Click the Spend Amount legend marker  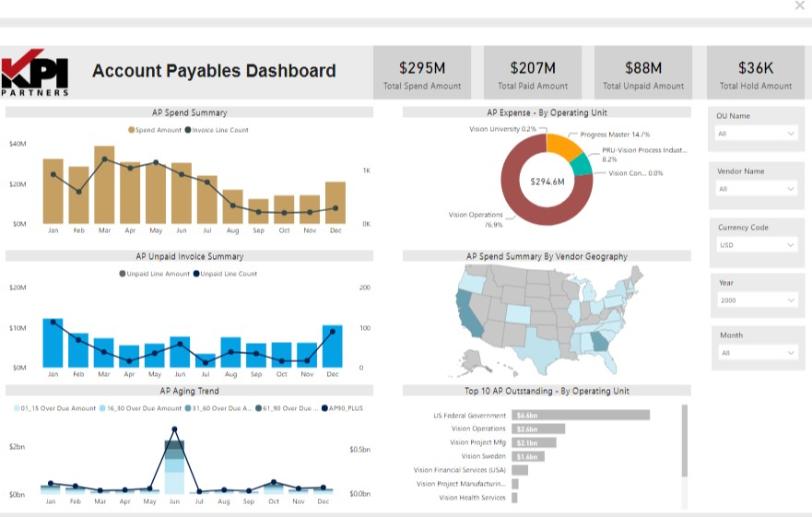tap(132, 130)
